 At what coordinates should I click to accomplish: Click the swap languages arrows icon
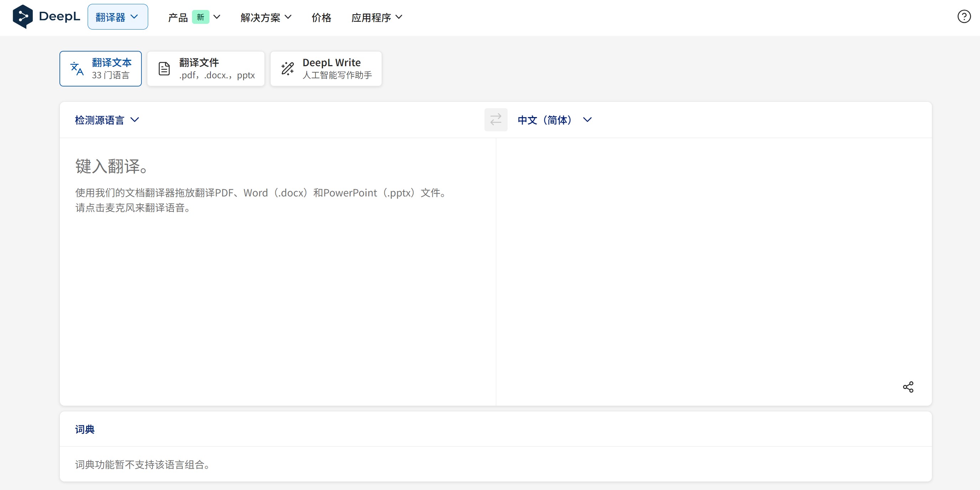(x=495, y=120)
